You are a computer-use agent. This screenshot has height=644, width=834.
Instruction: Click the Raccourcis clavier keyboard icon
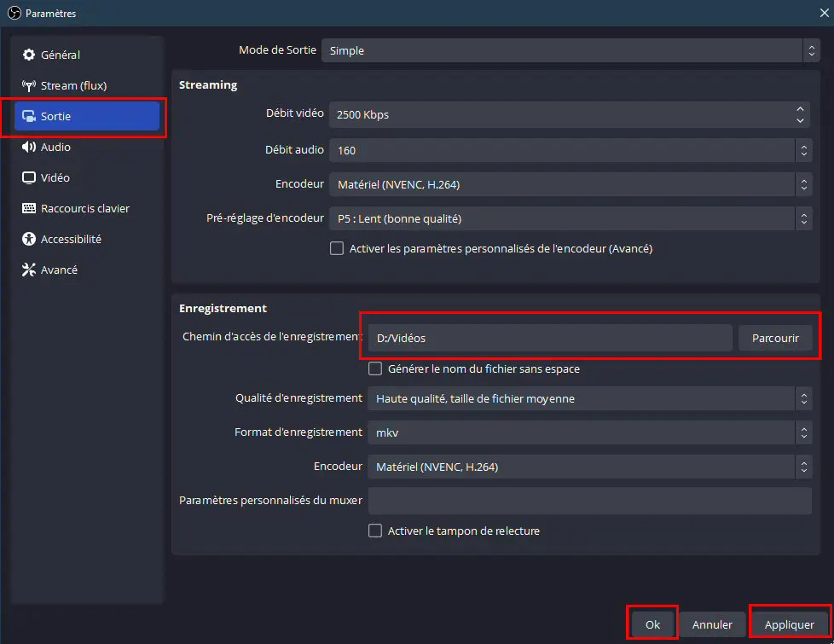(29, 208)
